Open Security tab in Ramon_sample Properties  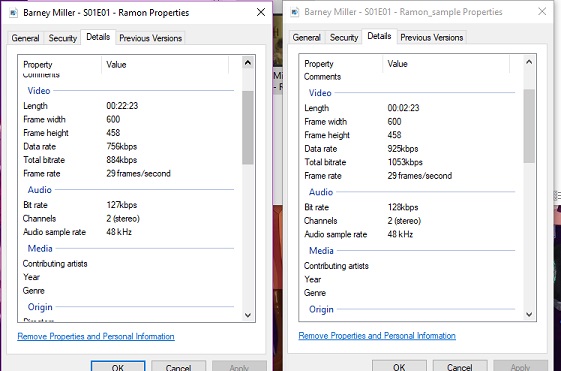coord(344,37)
